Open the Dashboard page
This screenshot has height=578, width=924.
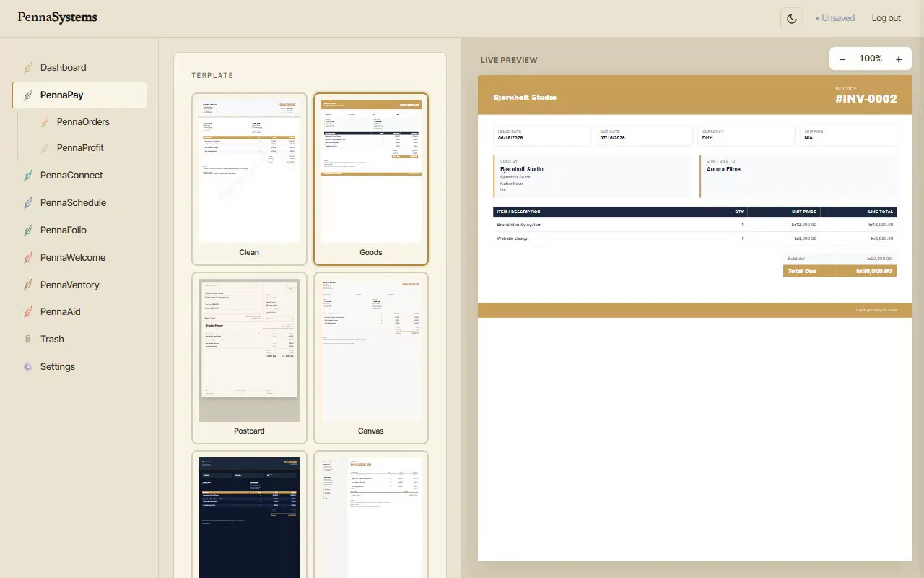[79, 68]
